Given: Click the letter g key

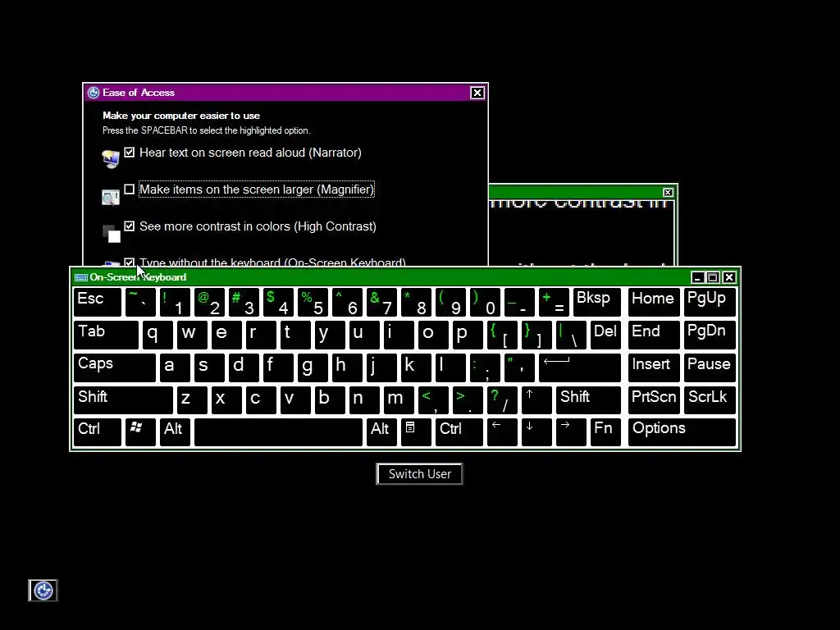Looking at the screenshot, I should click(x=313, y=367).
